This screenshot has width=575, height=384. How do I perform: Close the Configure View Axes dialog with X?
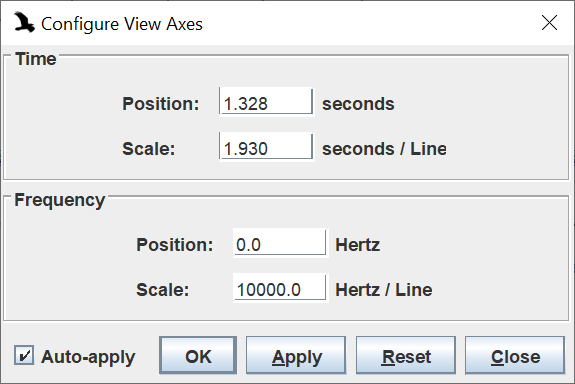549,23
